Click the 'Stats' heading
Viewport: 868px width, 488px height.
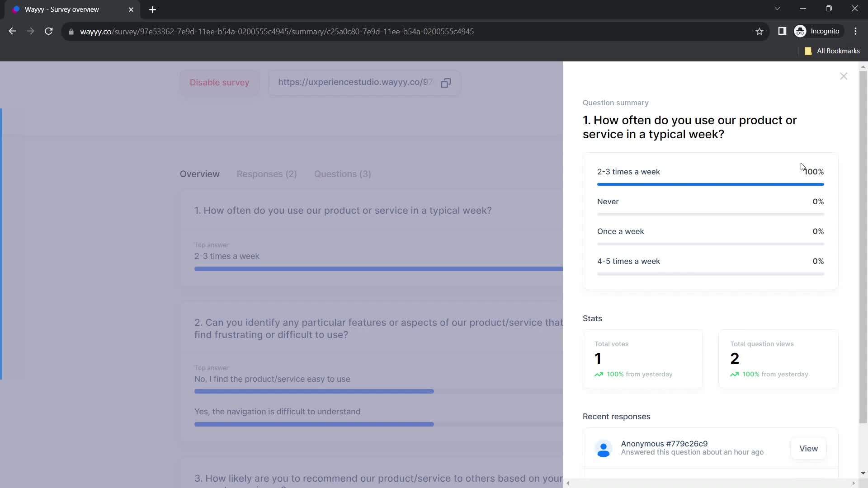(592, 319)
